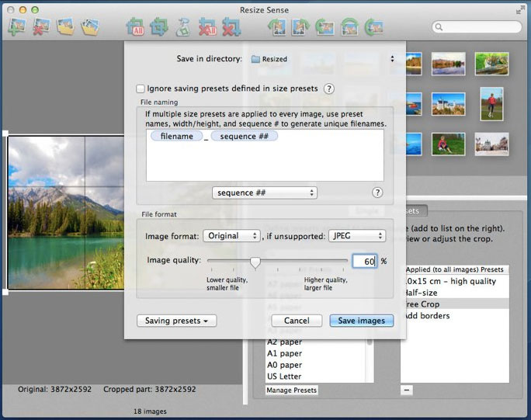Select the lake reflection thumbnail in top row

(x=449, y=64)
